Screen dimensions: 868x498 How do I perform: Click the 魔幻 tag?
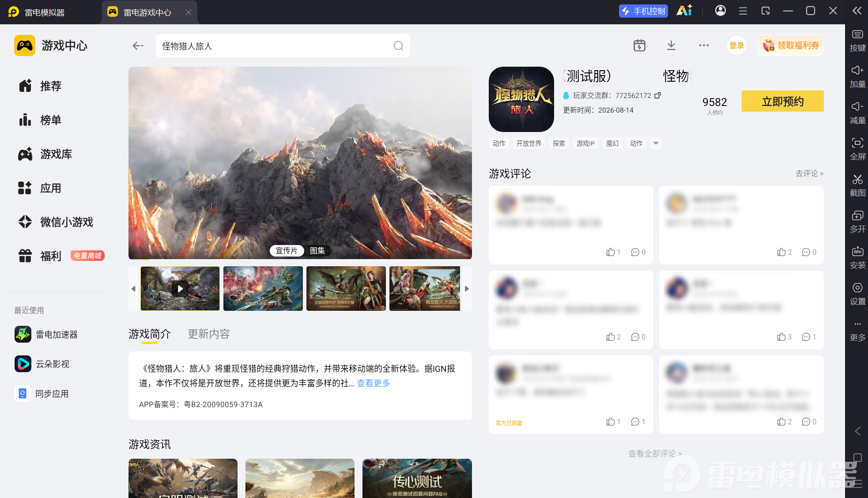(x=612, y=143)
